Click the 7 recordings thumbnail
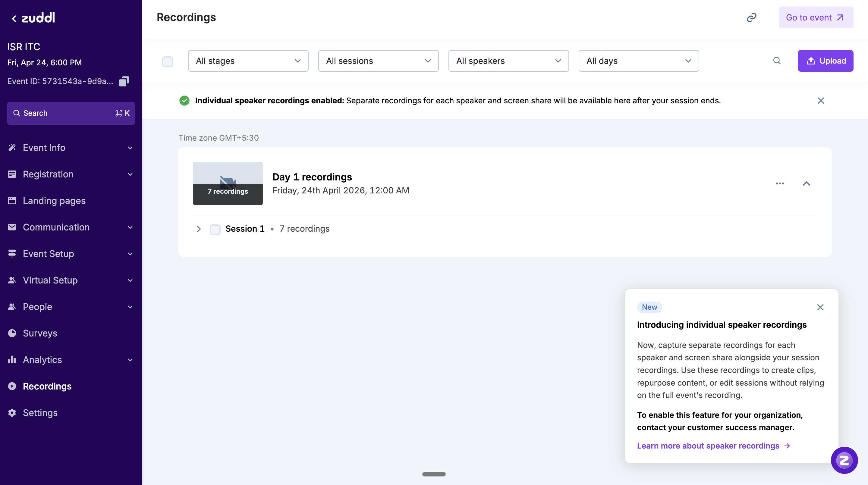The height and width of the screenshot is (485, 868). tap(228, 183)
